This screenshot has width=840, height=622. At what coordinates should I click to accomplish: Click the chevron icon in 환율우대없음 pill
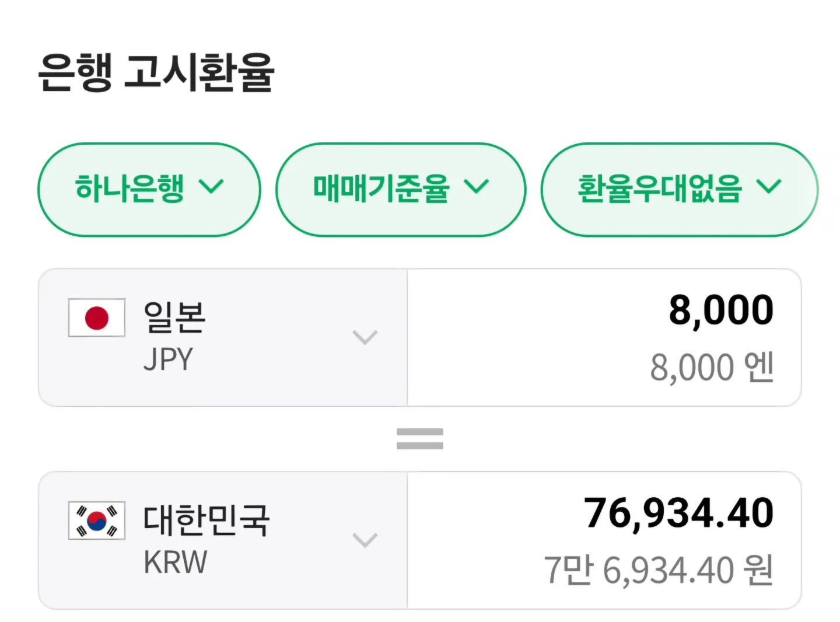pyautogui.click(x=769, y=187)
